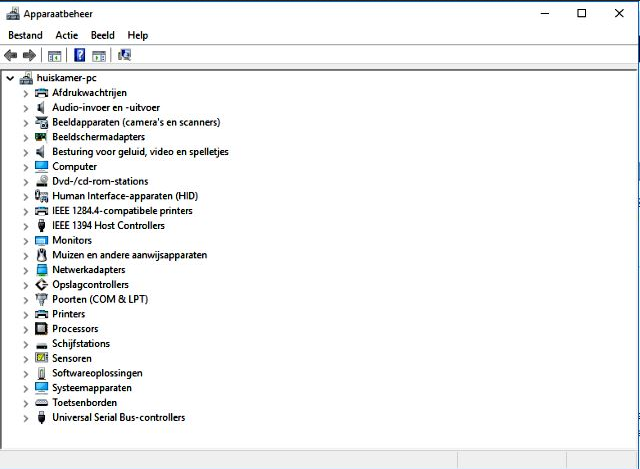Click the Forward arrow toolbar icon
This screenshot has width=640, height=469.
click(x=29, y=55)
